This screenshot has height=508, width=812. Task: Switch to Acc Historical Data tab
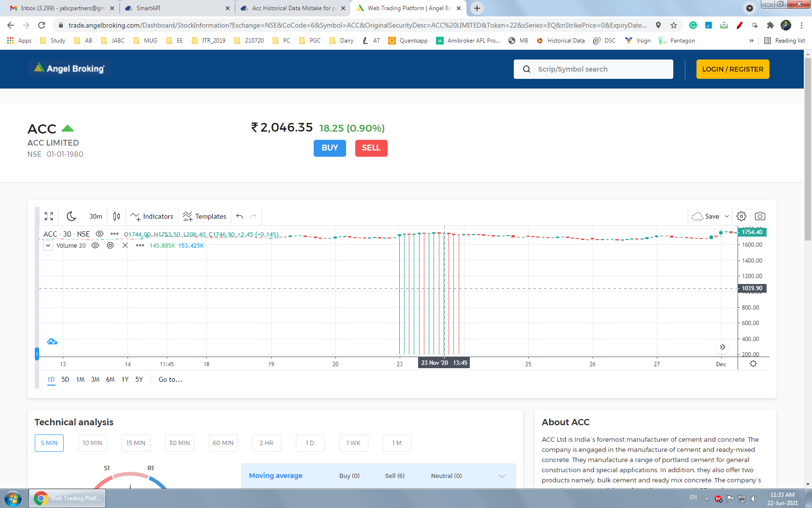pyautogui.click(x=293, y=8)
